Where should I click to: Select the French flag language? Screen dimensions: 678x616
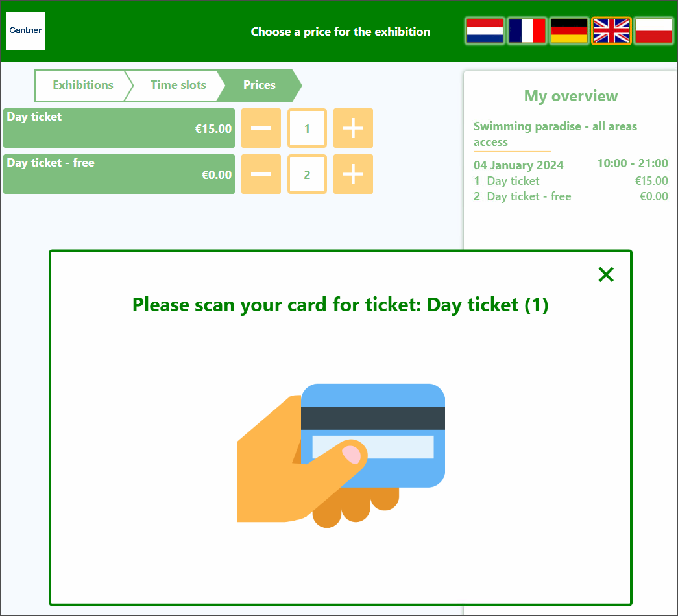coord(527,31)
